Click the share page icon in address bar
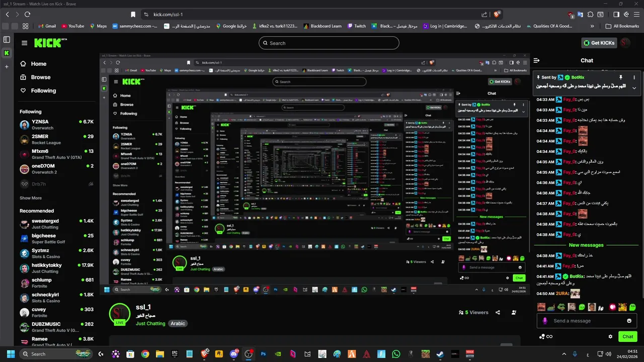The height and width of the screenshot is (362, 644). click(484, 15)
